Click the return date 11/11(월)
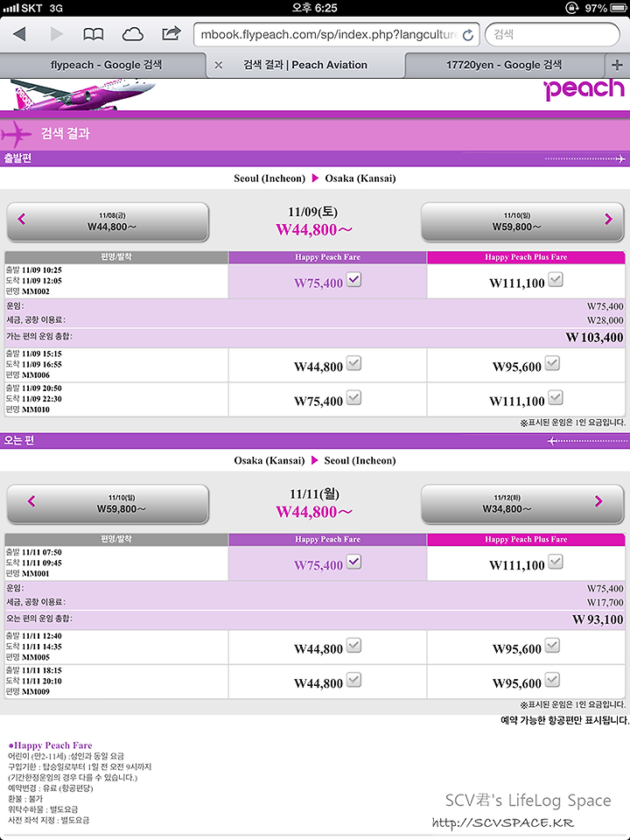Image resolution: width=630 pixels, height=840 pixels. click(314, 493)
